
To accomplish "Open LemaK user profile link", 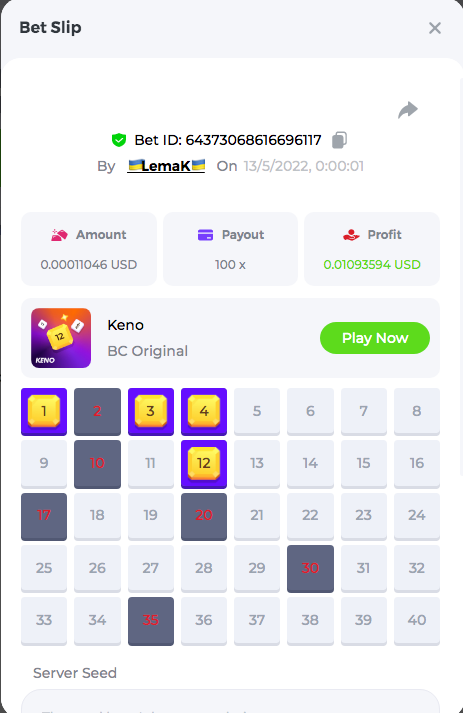I will point(166,166).
